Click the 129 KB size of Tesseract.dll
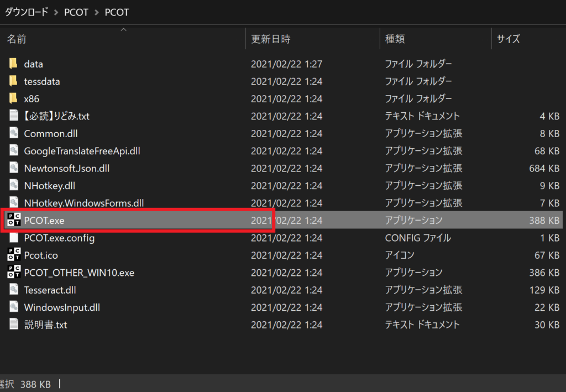This screenshot has height=392, width=566. pyautogui.click(x=544, y=290)
